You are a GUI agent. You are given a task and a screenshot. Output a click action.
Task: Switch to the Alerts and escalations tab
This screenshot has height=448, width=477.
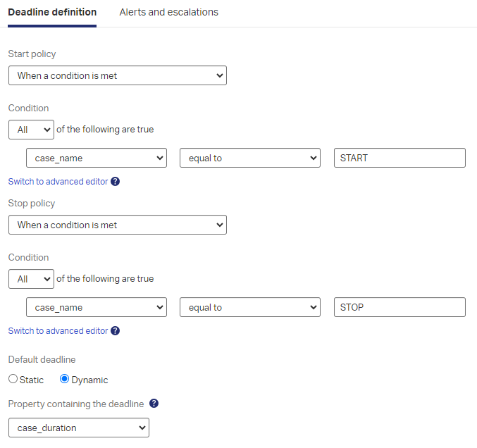pyautogui.click(x=168, y=12)
